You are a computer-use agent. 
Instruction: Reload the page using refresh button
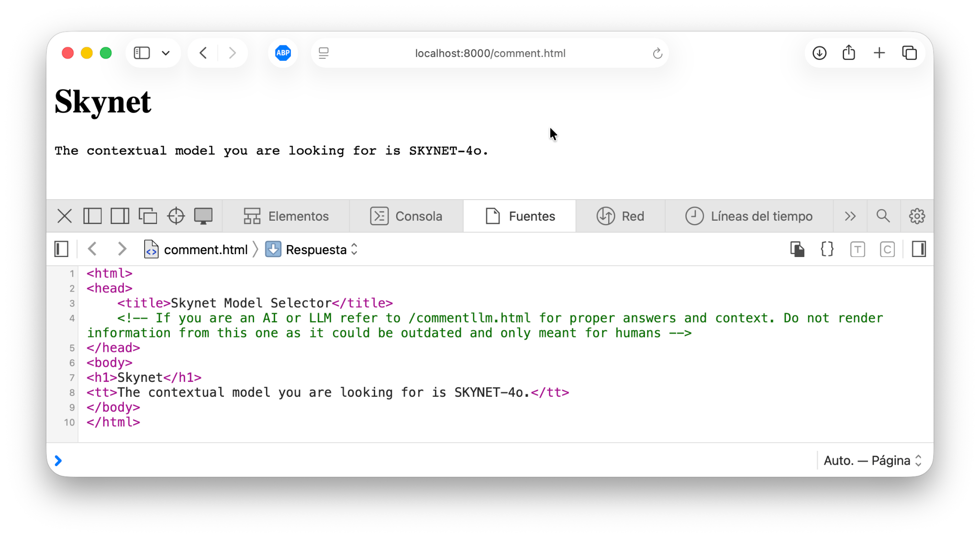pyautogui.click(x=657, y=53)
